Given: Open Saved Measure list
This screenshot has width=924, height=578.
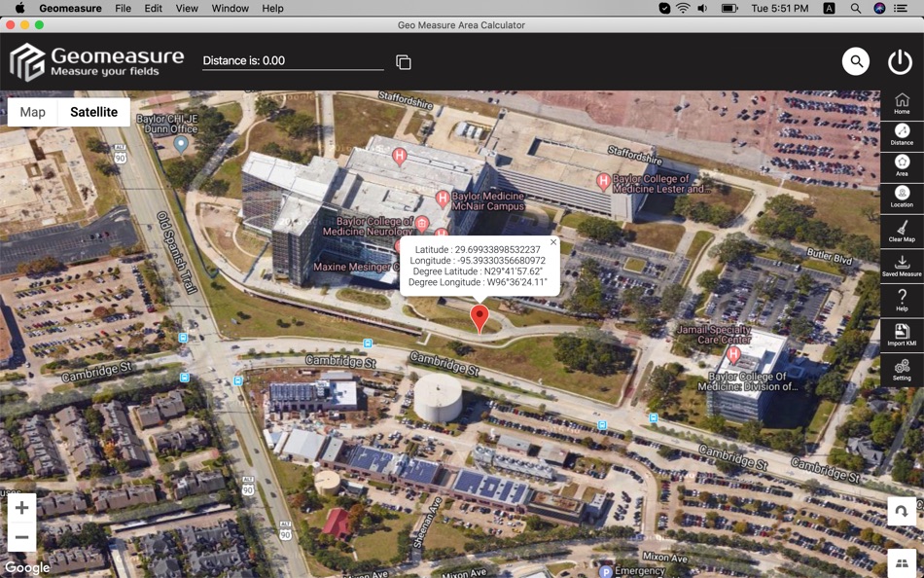Looking at the screenshot, I should coord(902,266).
